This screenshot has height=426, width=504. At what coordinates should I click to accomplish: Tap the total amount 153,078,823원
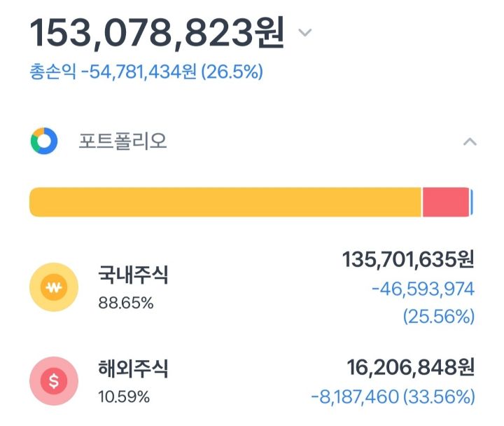157,33
